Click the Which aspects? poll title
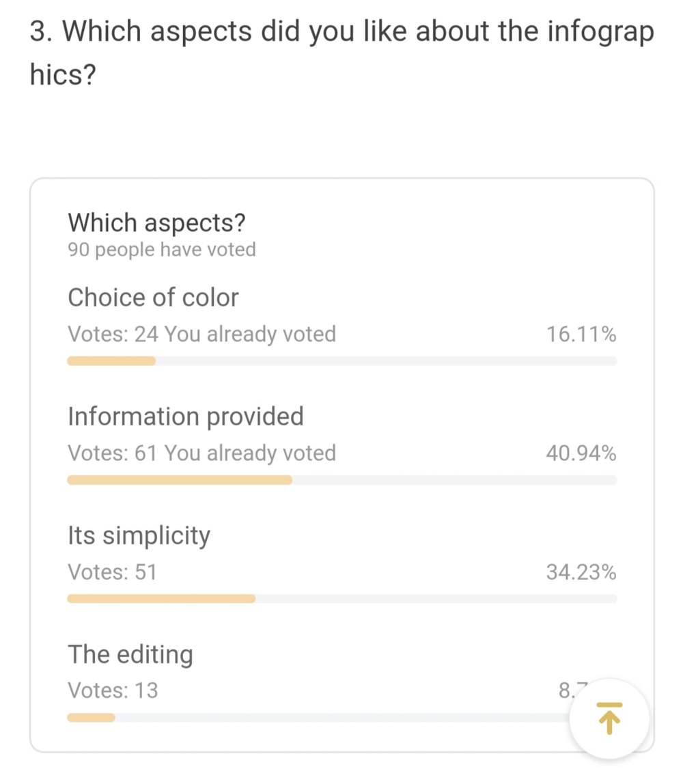This screenshot has height=784, width=683. (x=158, y=222)
